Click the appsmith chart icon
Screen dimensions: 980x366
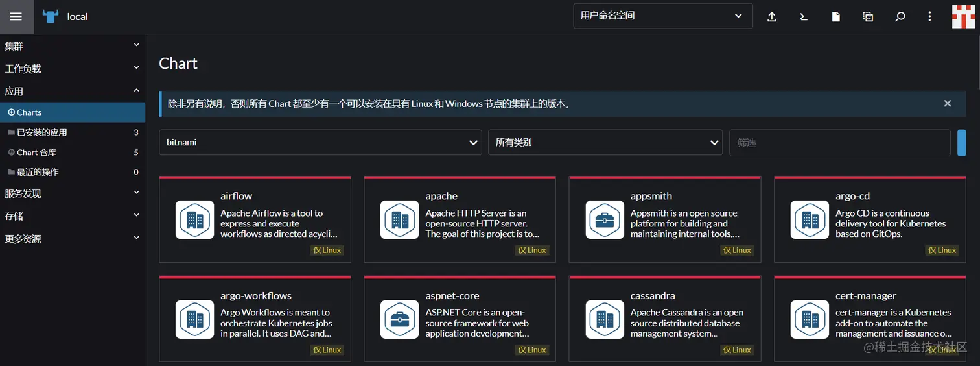605,219
